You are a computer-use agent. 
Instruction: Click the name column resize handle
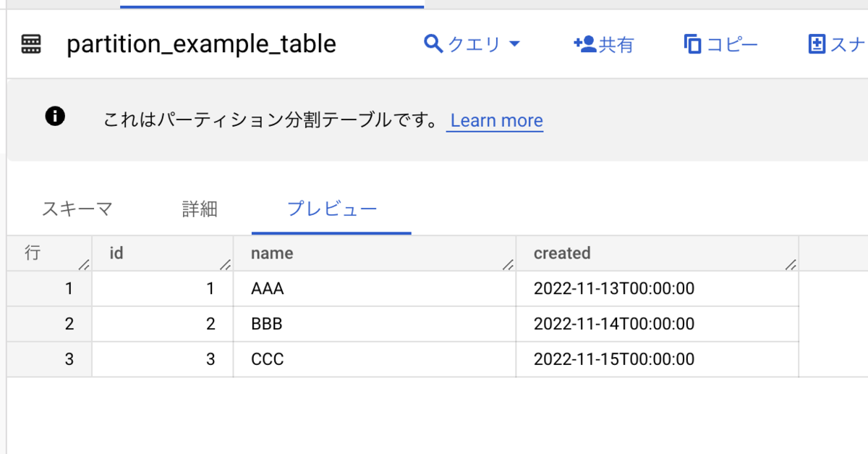509,265
